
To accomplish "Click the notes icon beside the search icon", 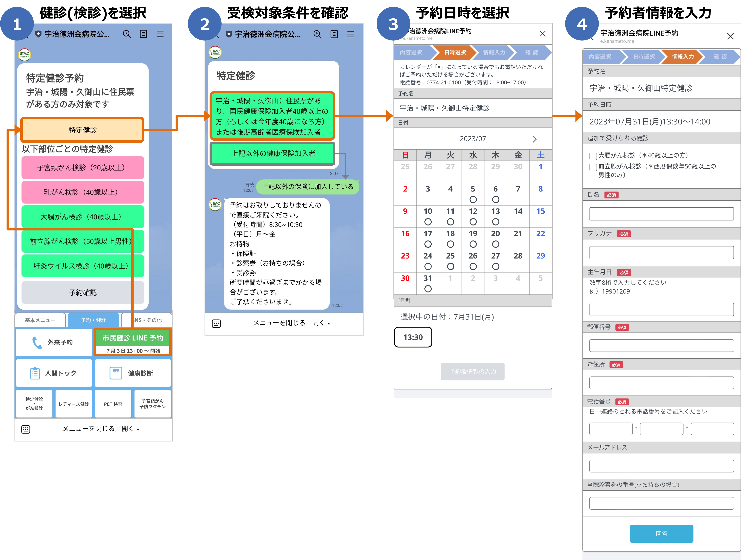I will [x=143, y=34].
